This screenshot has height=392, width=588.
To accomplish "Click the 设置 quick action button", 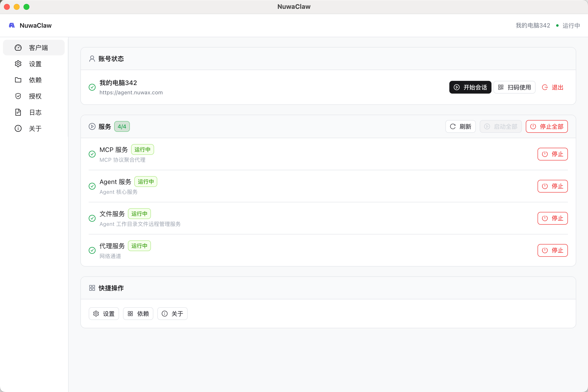I will click(104, 314).
